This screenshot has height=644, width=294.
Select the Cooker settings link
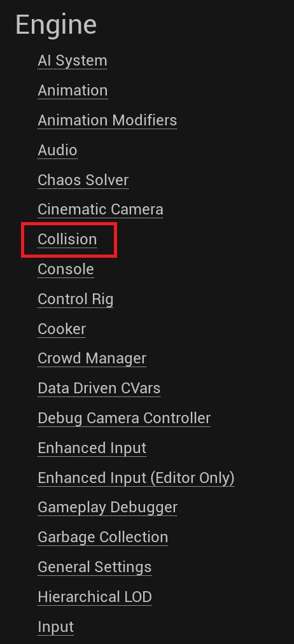click(62, 329)
